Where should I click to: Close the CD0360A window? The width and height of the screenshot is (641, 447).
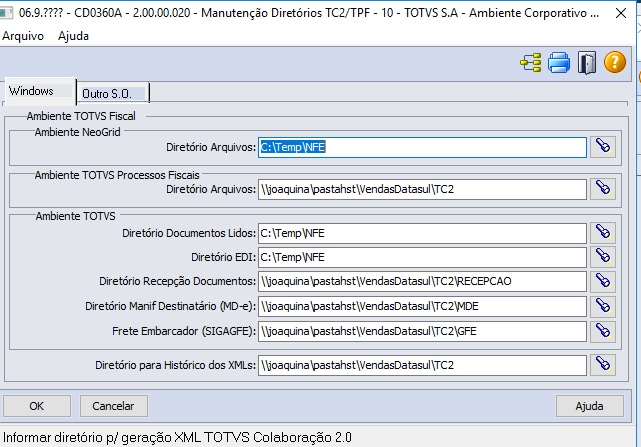[621, 13]
